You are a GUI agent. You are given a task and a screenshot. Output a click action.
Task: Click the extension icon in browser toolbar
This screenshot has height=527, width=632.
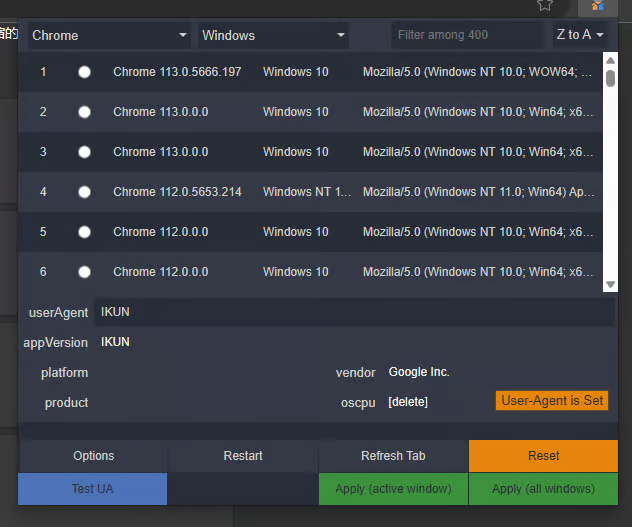click(598, 6)
